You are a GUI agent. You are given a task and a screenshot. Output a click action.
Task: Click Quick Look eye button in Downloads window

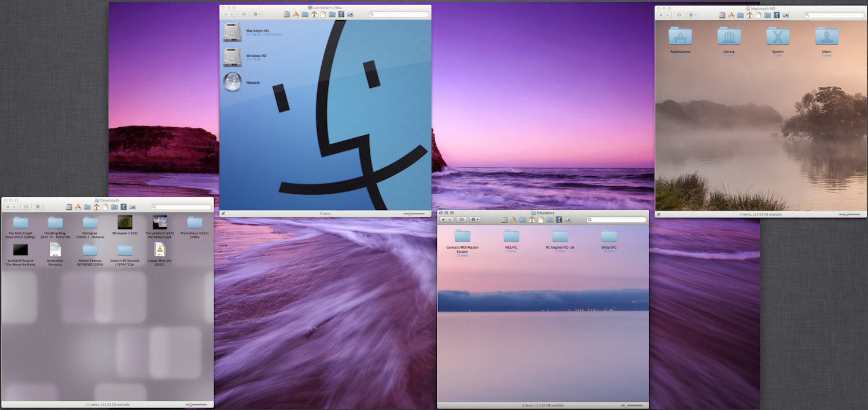(26, 207)
